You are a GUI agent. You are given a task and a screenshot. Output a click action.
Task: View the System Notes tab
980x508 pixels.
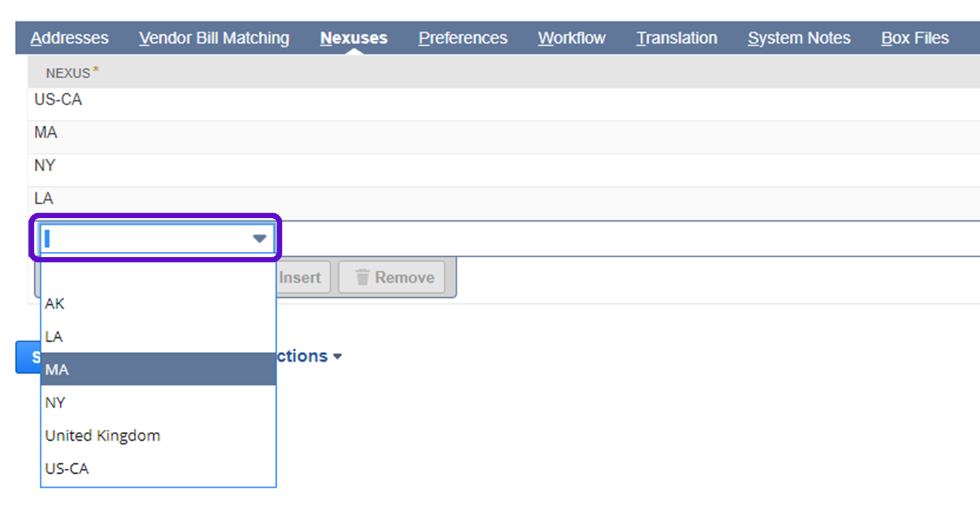click(798, 38)
